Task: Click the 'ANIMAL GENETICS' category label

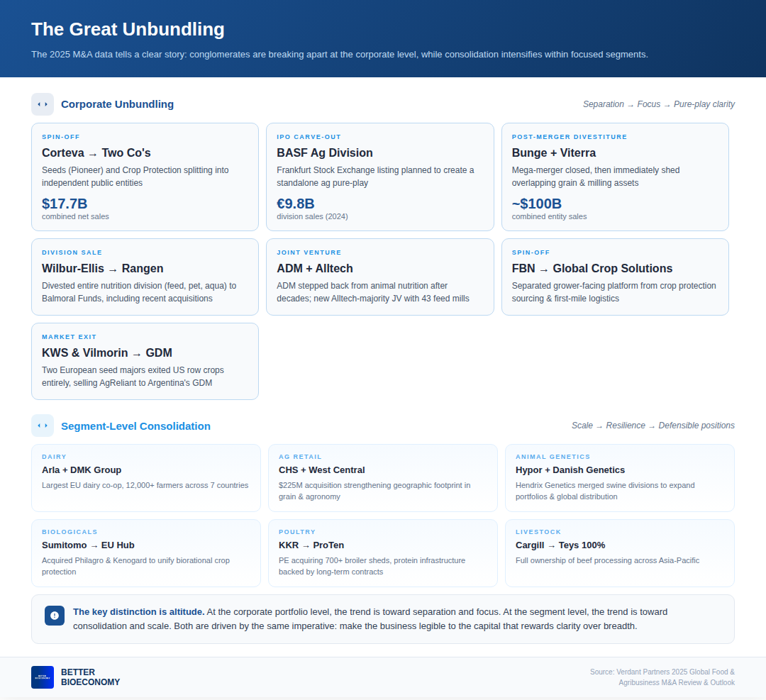Action: click(553, 457)
